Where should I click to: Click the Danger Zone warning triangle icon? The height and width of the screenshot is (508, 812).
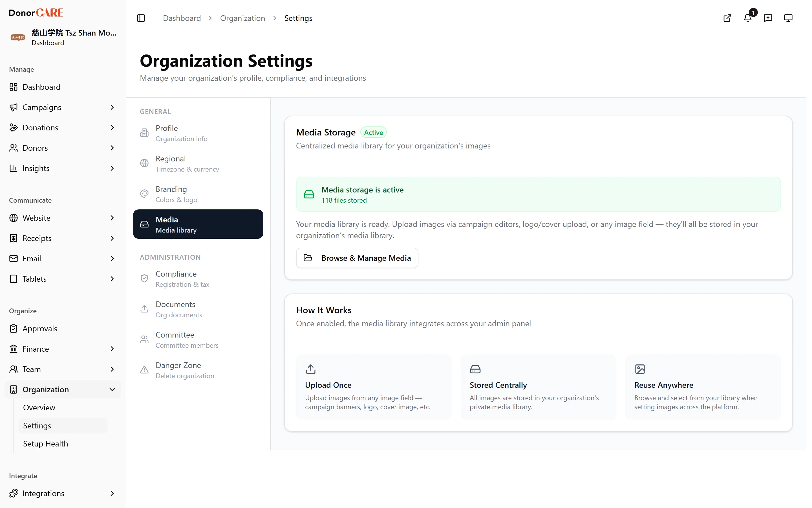tap(144, 370)
